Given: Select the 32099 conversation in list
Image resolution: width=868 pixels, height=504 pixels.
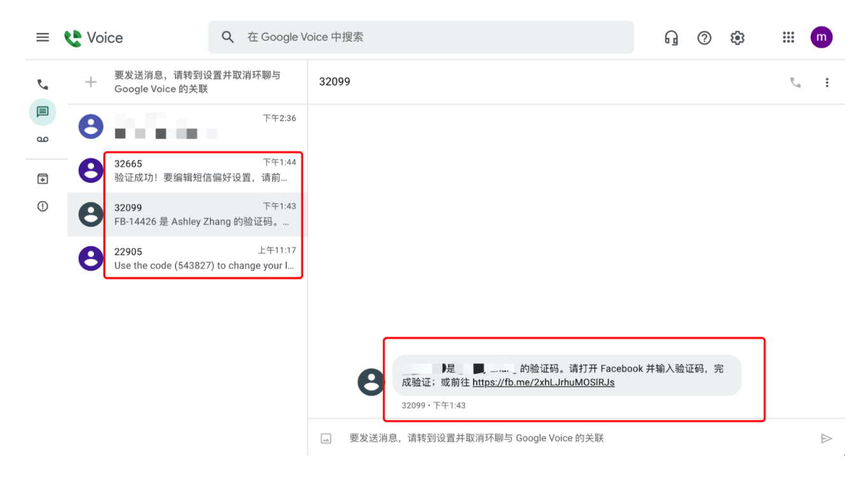Looking at the screenshot, I should [x=187, y=214].
